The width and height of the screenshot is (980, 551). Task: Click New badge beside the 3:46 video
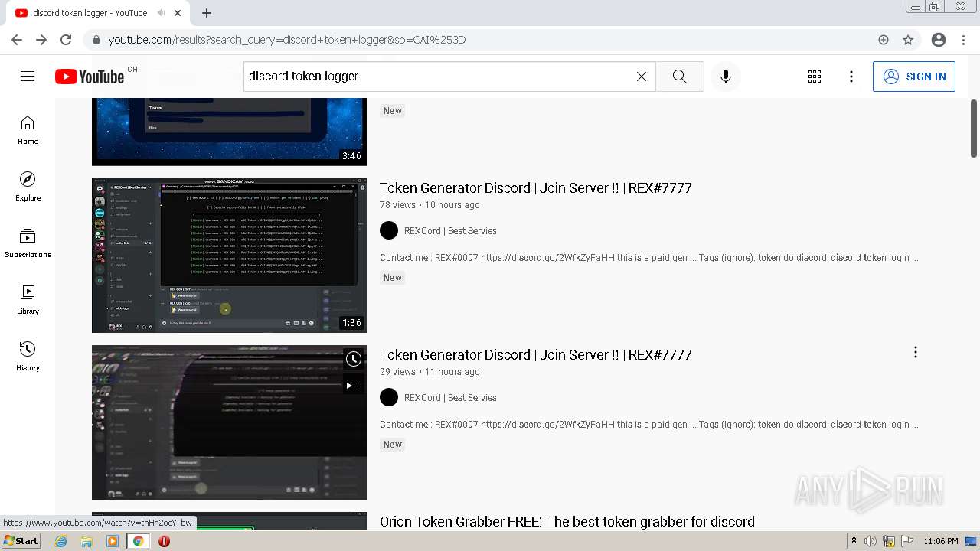[x=392, y=111]
